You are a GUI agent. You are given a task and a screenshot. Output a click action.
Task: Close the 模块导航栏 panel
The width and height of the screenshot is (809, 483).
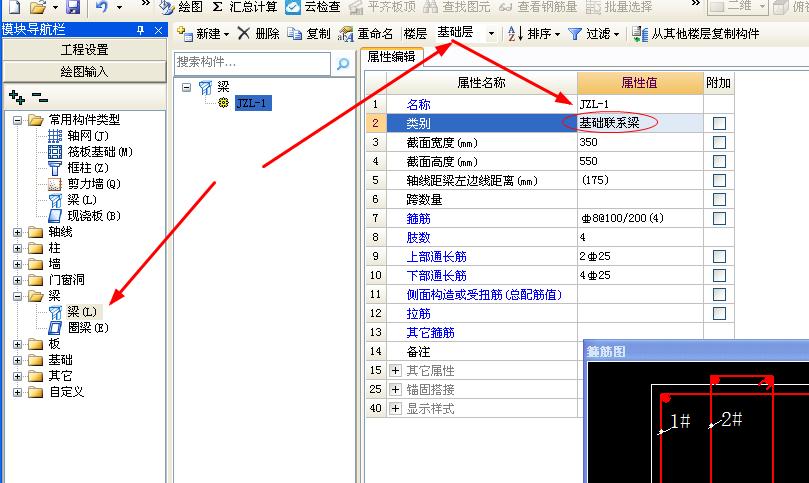158,30
